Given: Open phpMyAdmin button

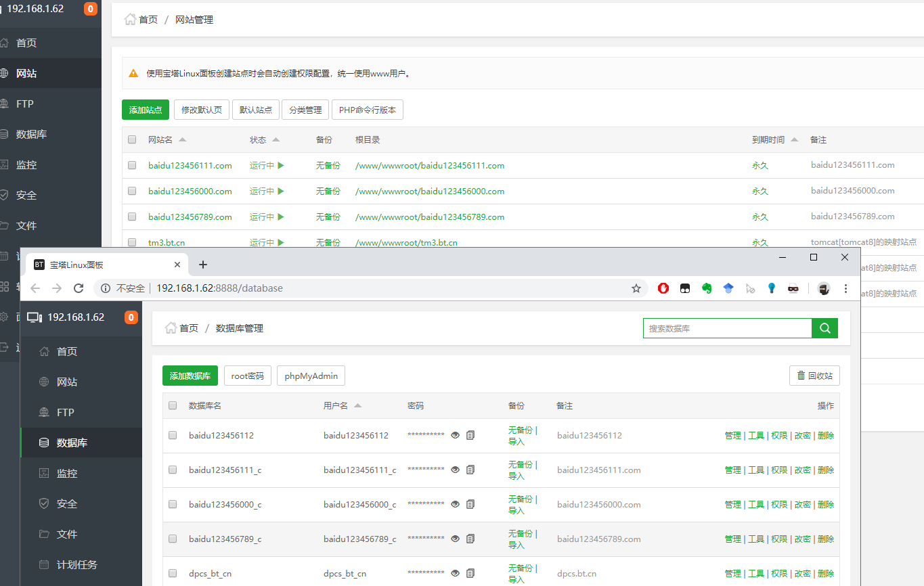Looking at the screenshot, I should pyautogui.click(x=311, y=376).
